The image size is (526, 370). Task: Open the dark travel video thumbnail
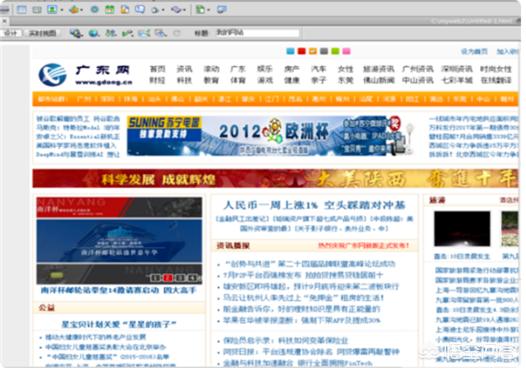(462, 229)
